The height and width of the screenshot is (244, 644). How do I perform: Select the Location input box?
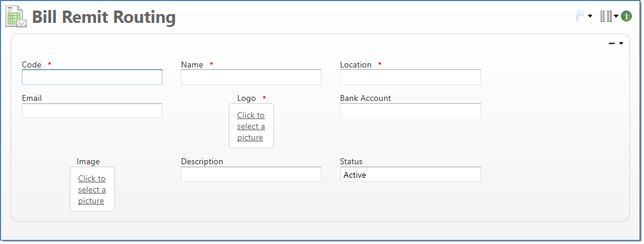coord(410,77)
